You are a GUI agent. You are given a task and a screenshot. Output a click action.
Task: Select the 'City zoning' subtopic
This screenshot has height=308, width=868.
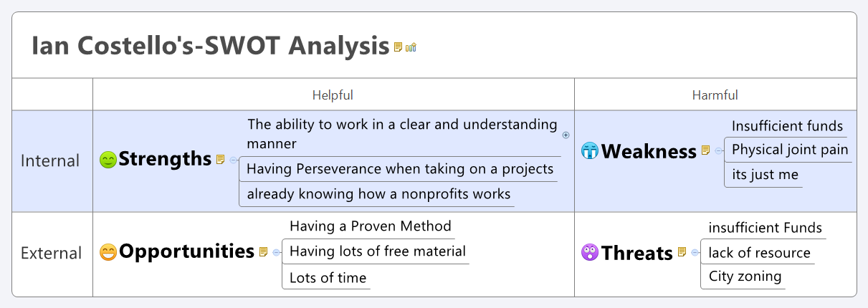(x=745, y=276)
